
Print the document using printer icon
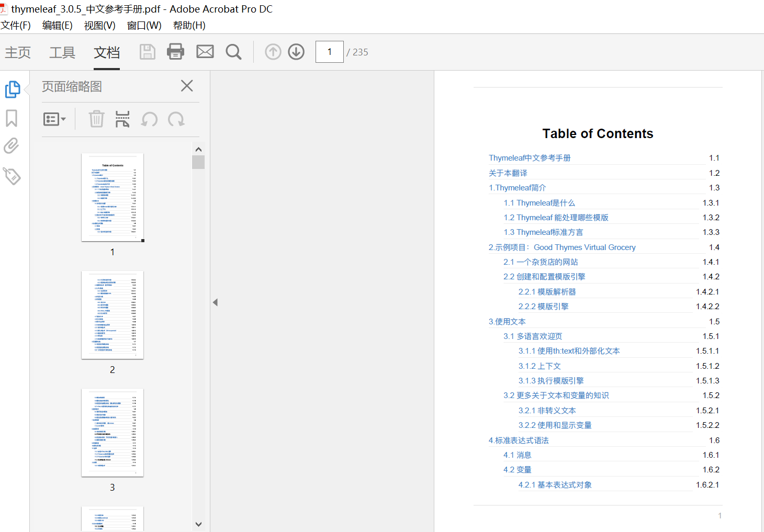pos(175,52)
